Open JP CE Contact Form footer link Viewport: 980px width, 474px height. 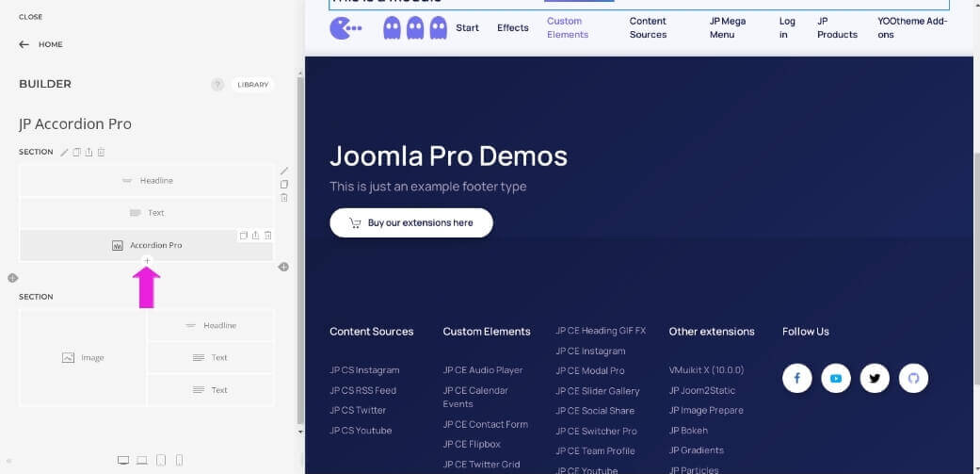click(486, 425)
